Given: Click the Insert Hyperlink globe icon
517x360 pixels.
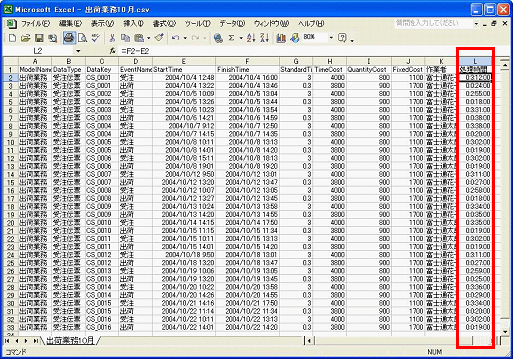Looking at the screenshot, I should (x=218, y=38).
